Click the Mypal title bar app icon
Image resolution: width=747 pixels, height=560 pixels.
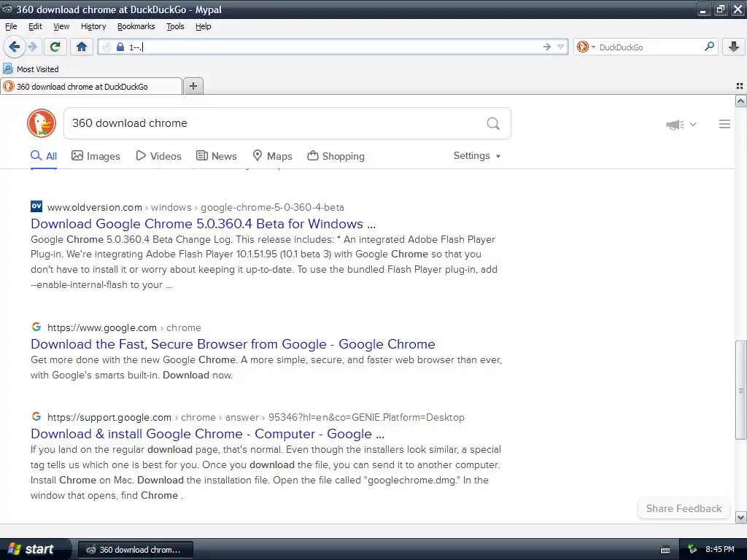click(7, 9)
